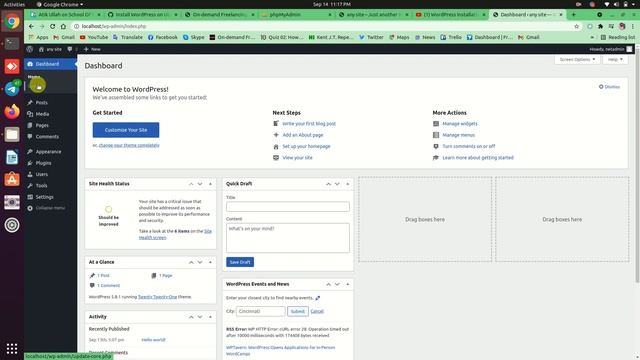Image resolution: width=640 pixels, height=360 pixels.
Task: Reload the page in Chrome
Action: (x=53, y=26)
